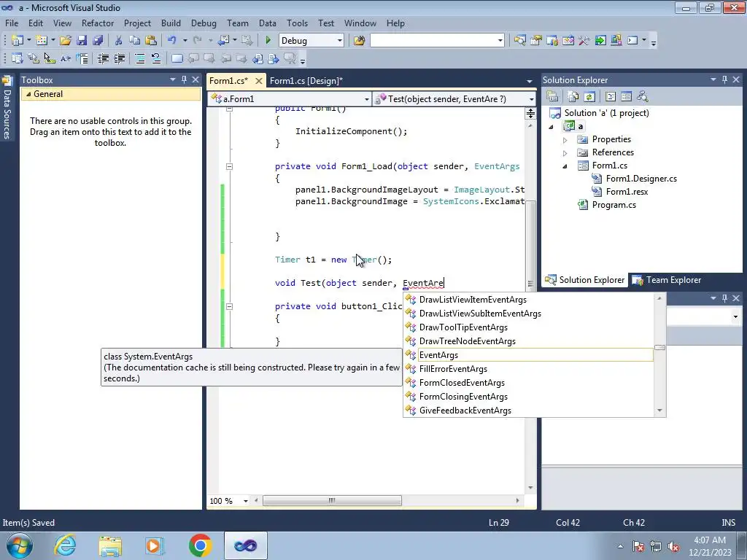Click the New Project toolbar icon
Image resolution: width=747 pixels, height=560 pixels.
point(18,41)
